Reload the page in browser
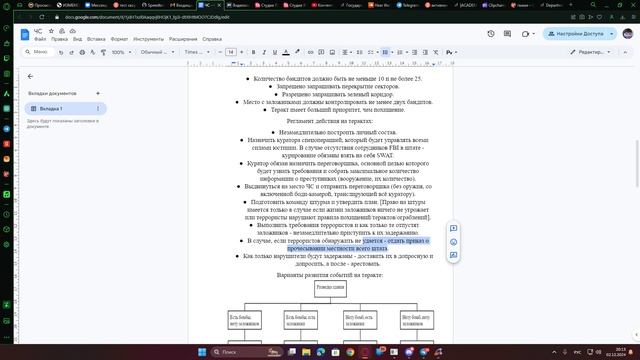The height and width of the screenshot is (360, 640). (42, 17)
